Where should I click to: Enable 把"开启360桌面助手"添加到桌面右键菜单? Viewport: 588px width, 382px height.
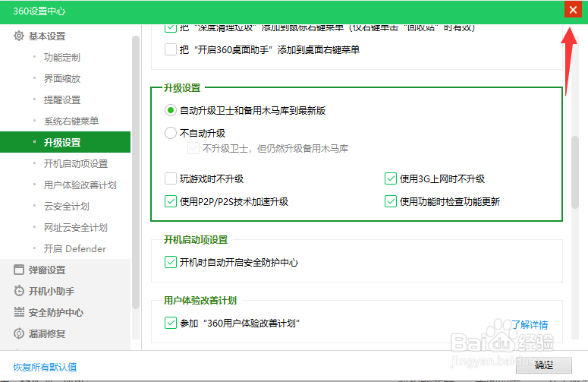pos(171,49)
